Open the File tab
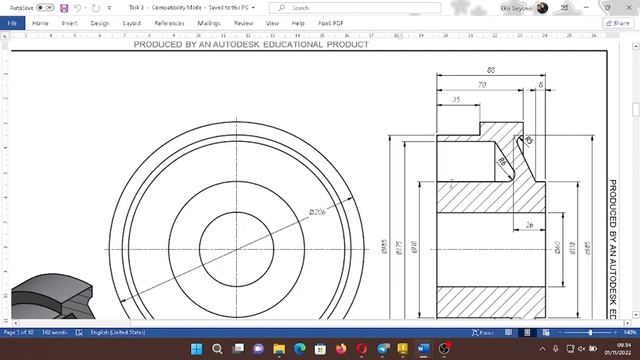640x360 pixels. tap(12, 23)
